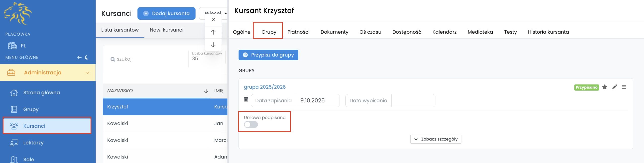Expand Zobacz szczegóły details
Screen dimensions: 644x163
(436, 139)
